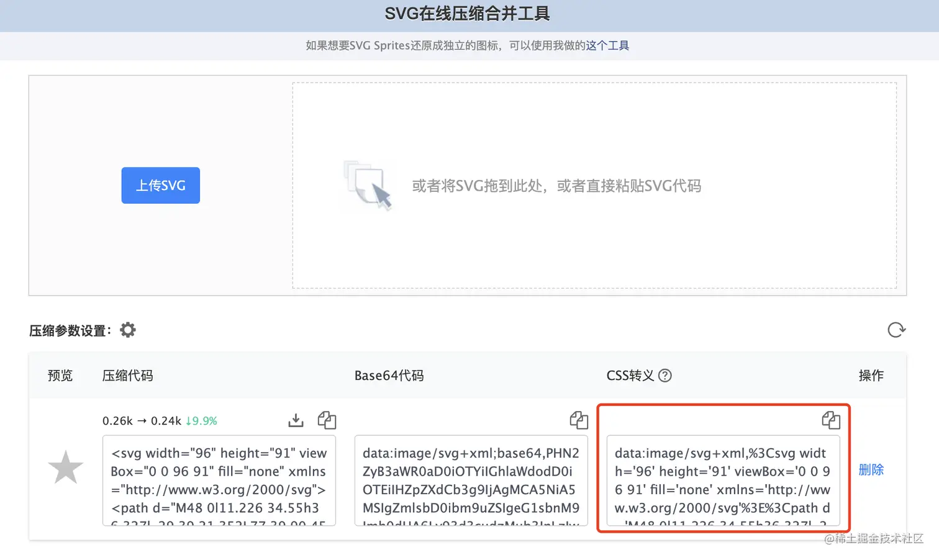The image size is (939, 560).
Task: Open the 这个工具 link
Action: pos(607,45)
